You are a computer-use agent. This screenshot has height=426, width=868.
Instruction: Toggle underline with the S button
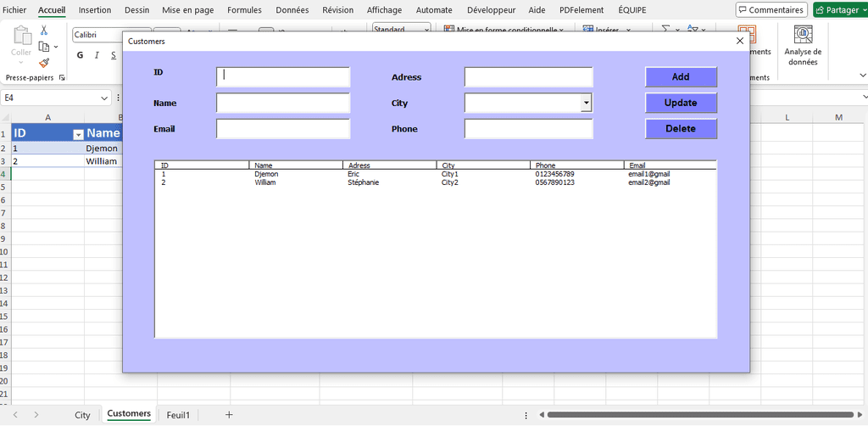(x=114, y=55)
